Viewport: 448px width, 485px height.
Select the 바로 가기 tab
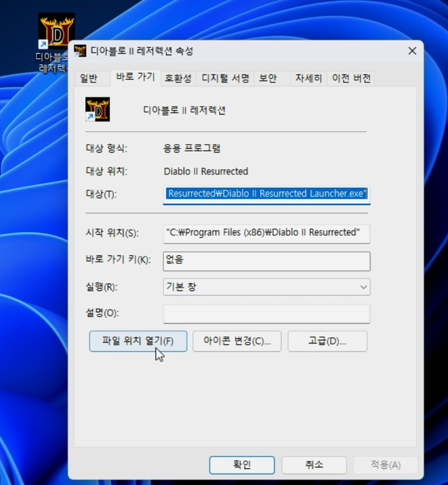pos(136,77)
